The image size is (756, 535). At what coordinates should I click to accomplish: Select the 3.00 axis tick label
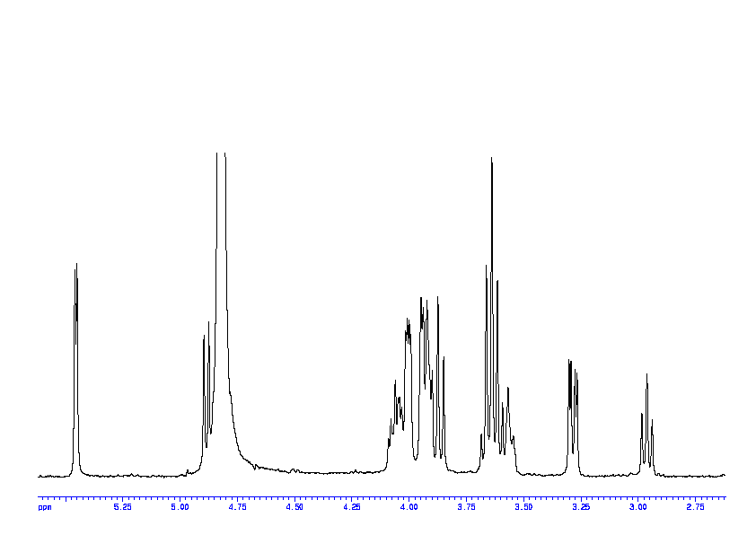(637, 507)
